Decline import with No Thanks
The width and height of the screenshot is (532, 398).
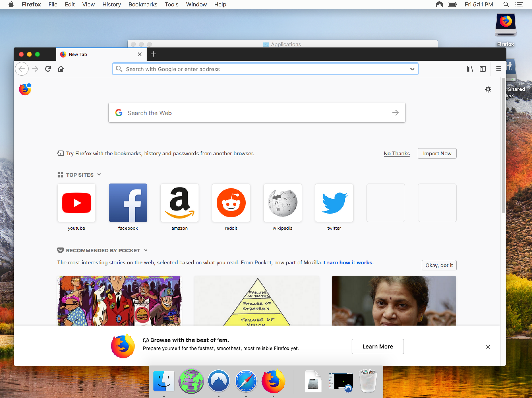pyautogui.click(x=397, y=153)
